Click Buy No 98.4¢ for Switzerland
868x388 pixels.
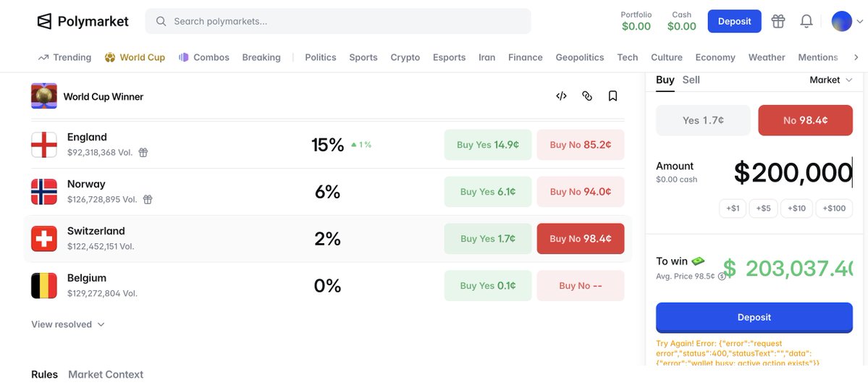[x=581, y=239]
